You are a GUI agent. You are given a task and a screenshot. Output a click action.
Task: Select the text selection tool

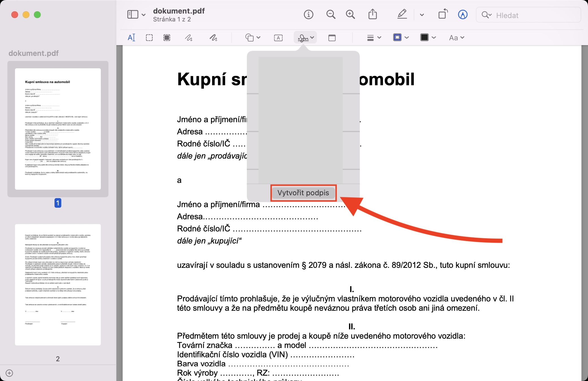(132, 38)
